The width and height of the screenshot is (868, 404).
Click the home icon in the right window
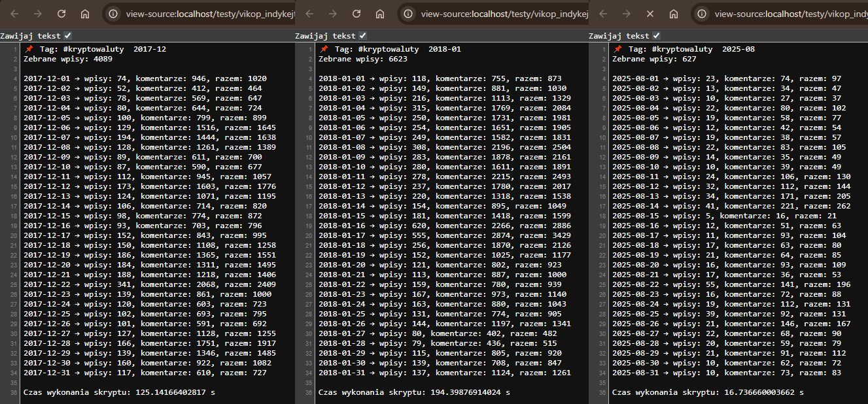tap(674, 14)
